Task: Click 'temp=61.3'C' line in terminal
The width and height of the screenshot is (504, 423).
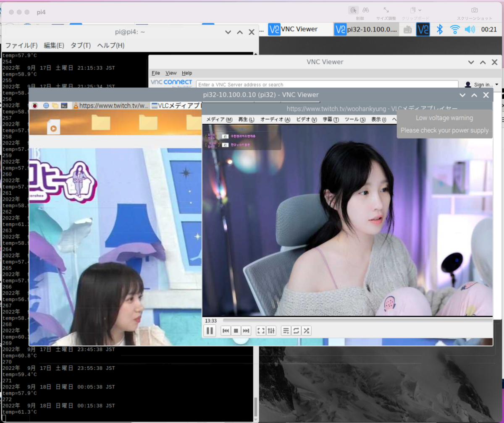Action: tap(19, 412)
